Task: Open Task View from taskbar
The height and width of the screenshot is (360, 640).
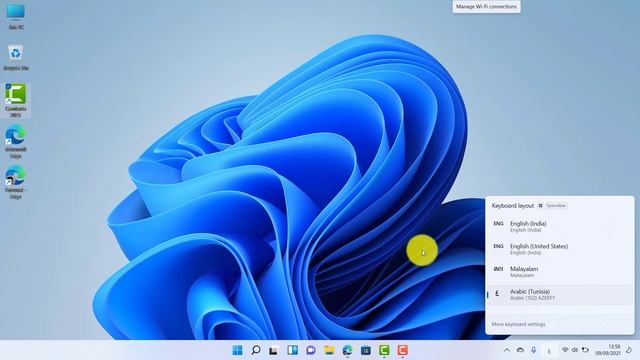Action: coord(274,350)
